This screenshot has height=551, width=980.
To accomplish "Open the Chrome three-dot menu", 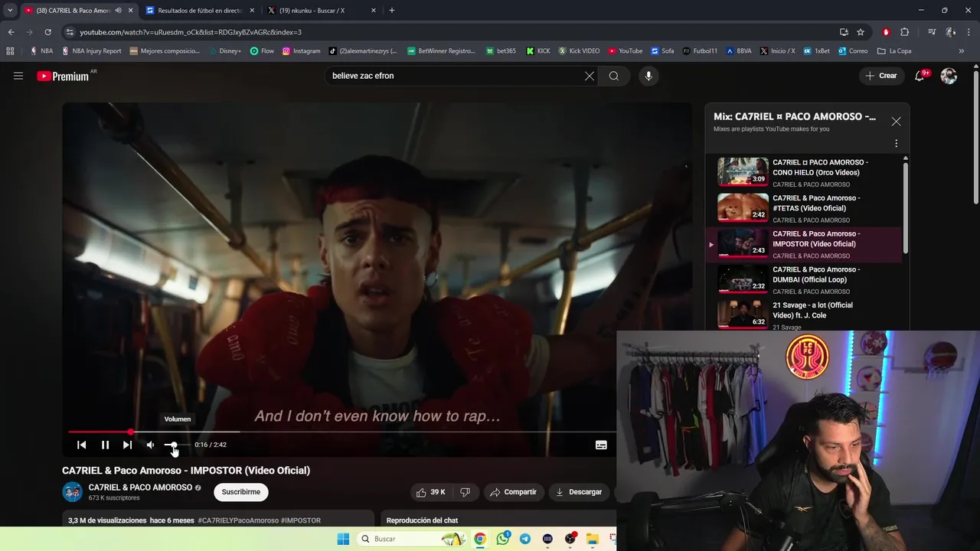I will click(969, 32).
